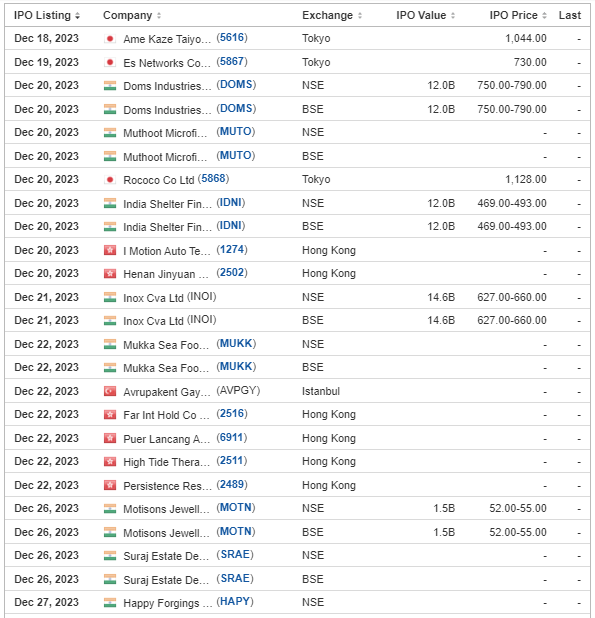
Task: Click the Company column header
Action: (x=127, y=15)
